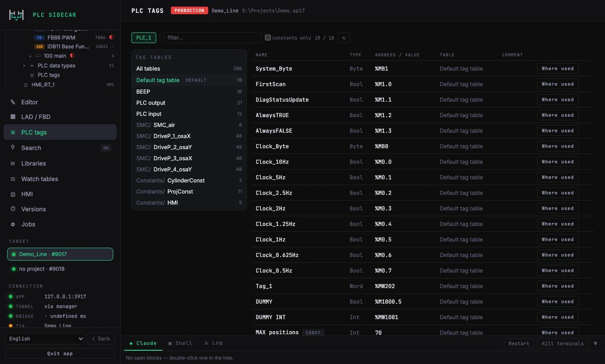Open the Constants ProjConst table

click(189, 192)
